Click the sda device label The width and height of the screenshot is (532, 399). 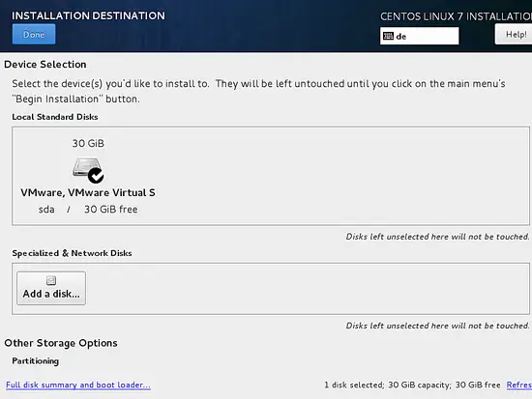click(x=46, y=210)
